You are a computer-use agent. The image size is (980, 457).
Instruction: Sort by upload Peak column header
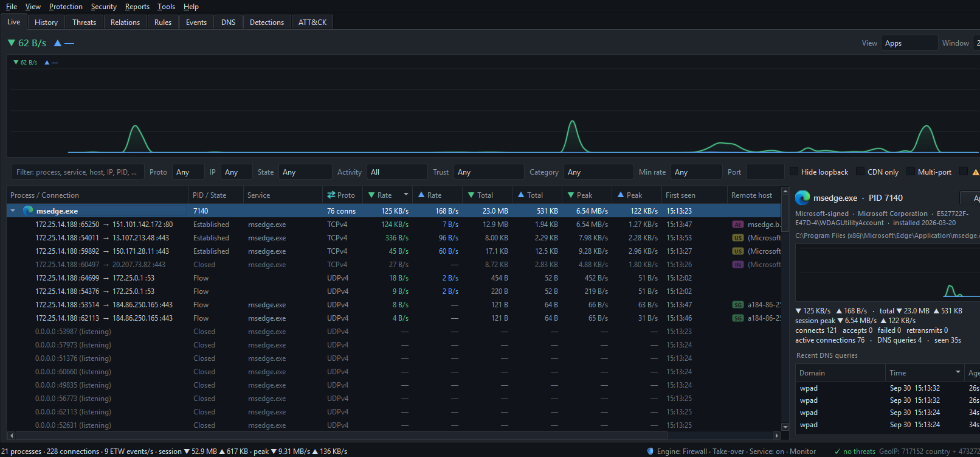point(635,195)
